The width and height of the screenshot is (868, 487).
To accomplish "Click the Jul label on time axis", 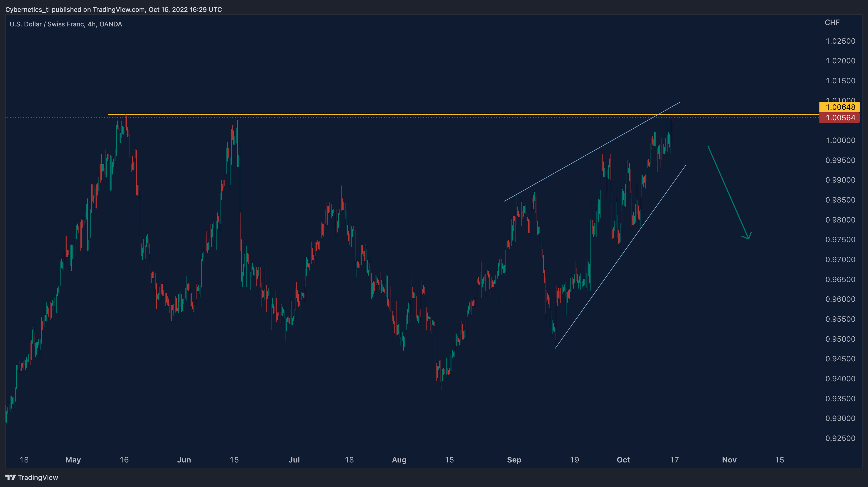I will pyautogui.click(x=294, y=460).
